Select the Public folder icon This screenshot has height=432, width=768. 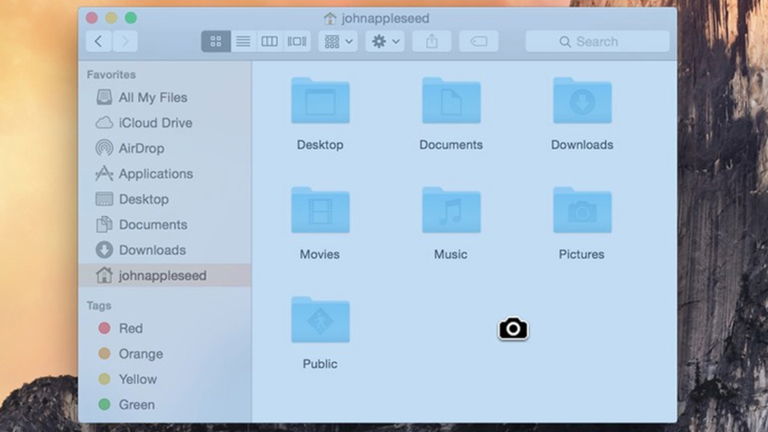tap(320, 320)
